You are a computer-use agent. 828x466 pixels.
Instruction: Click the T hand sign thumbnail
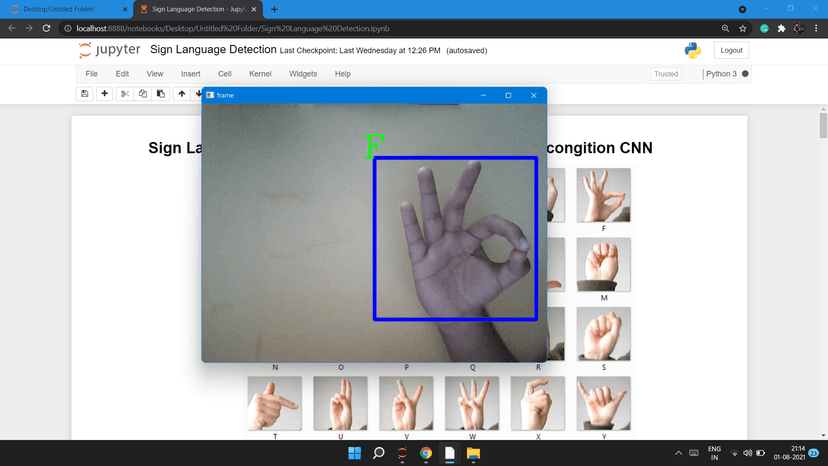pos(275,404)
